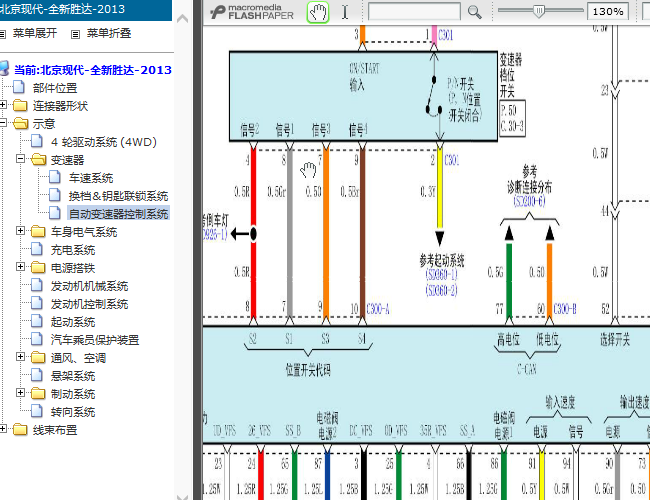Click the 转向系统 document icon
This screenshot has height=500, width=650.
pos(36,411)
